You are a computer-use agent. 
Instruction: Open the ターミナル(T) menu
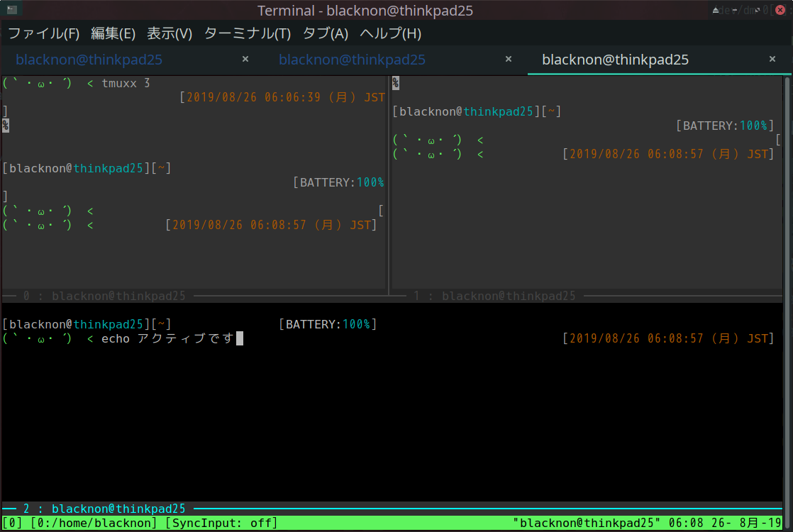[x=248, y=33]
